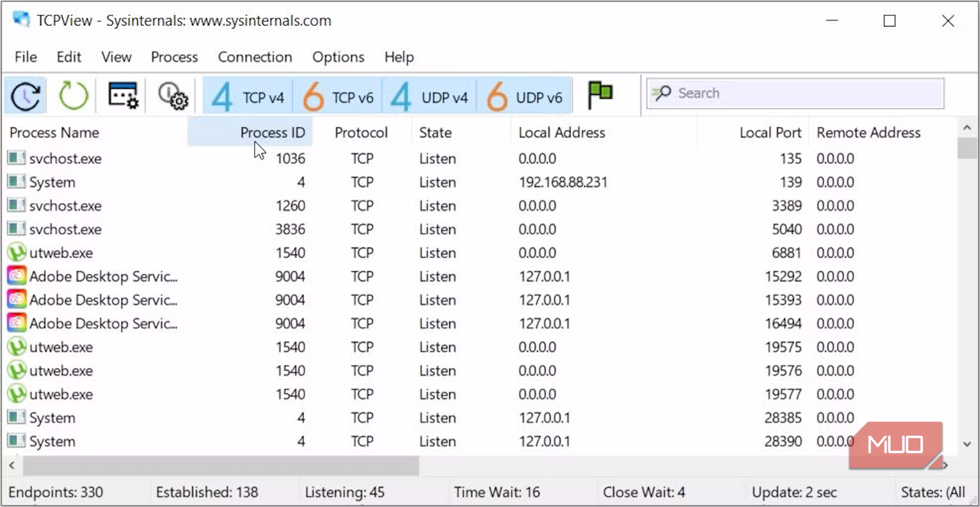Sort by Local Port column header
The height and width of the screenshot is (507, 980).
[770, 132]
